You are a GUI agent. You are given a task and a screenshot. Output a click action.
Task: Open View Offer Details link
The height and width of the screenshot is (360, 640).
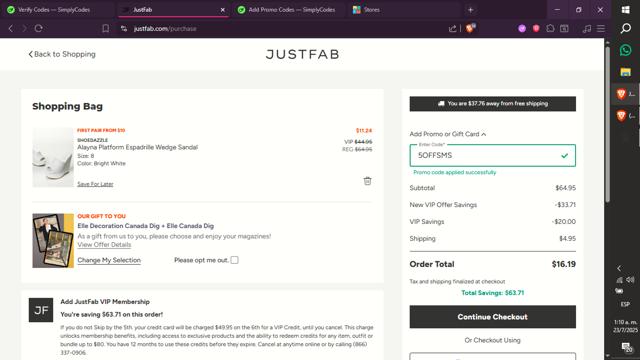point(104,244)
